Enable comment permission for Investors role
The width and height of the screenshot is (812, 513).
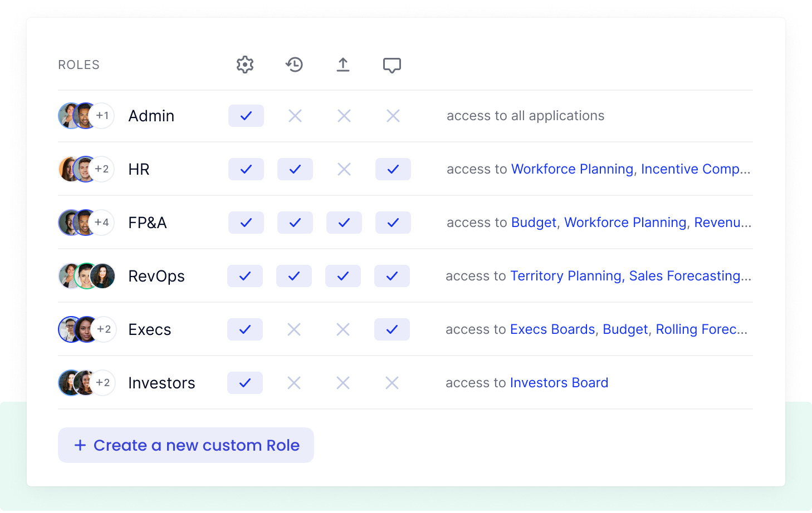tap(392, 383)
